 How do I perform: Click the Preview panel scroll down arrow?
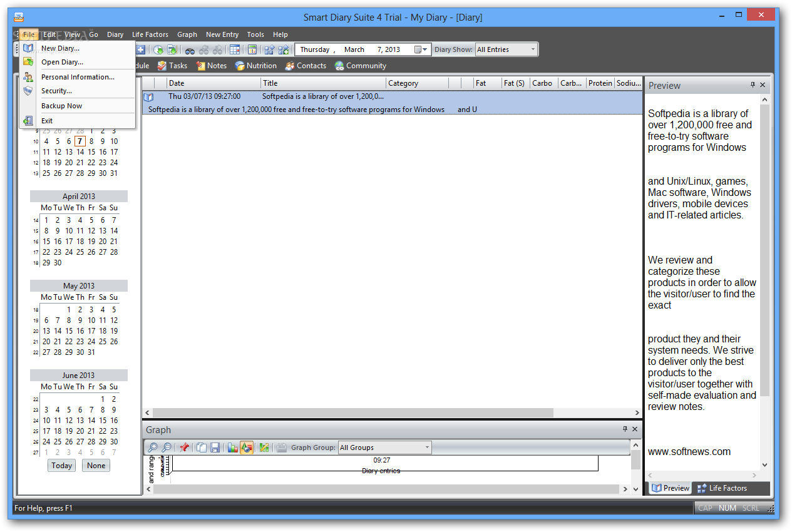(764, 465)
